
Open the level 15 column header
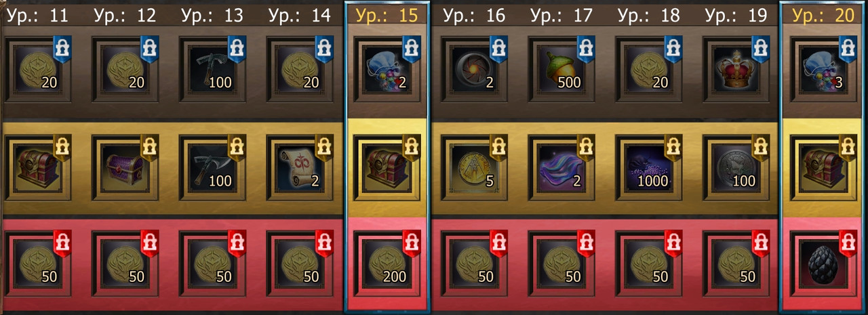pos(387,14)
